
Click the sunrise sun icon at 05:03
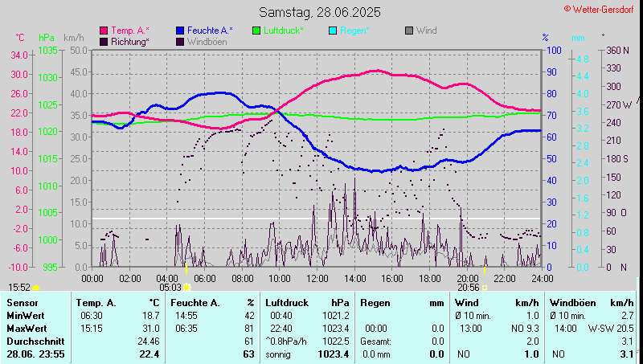coord(187,288)
